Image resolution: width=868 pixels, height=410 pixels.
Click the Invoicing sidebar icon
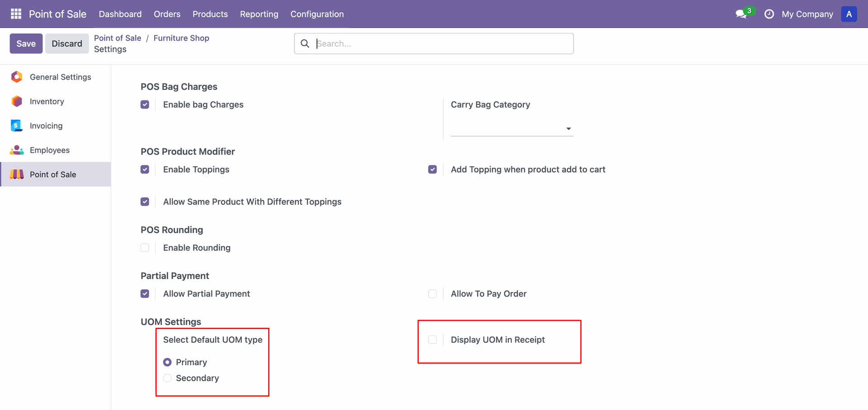pyautogui.click(x=17, y=126)
